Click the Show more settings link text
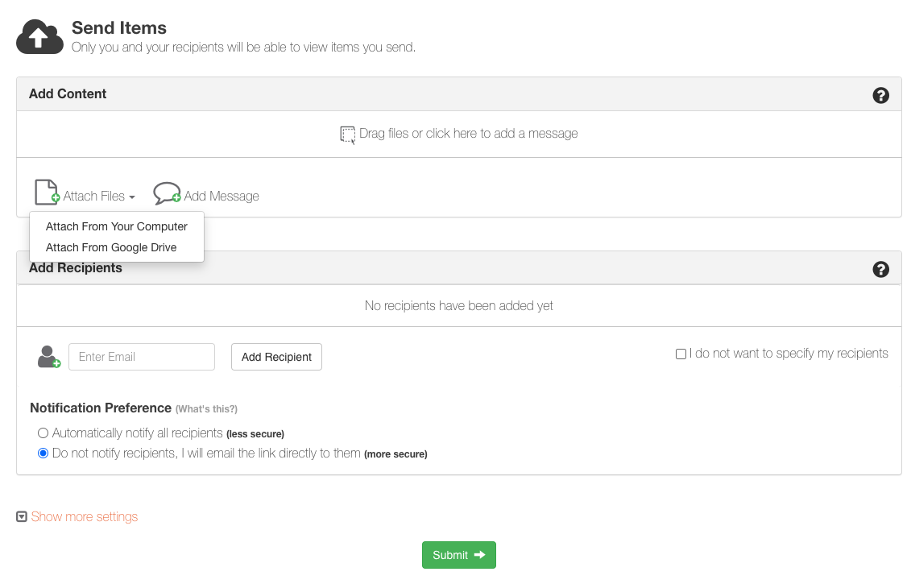This screenshot has height=588, width=911. coord(85,517)
